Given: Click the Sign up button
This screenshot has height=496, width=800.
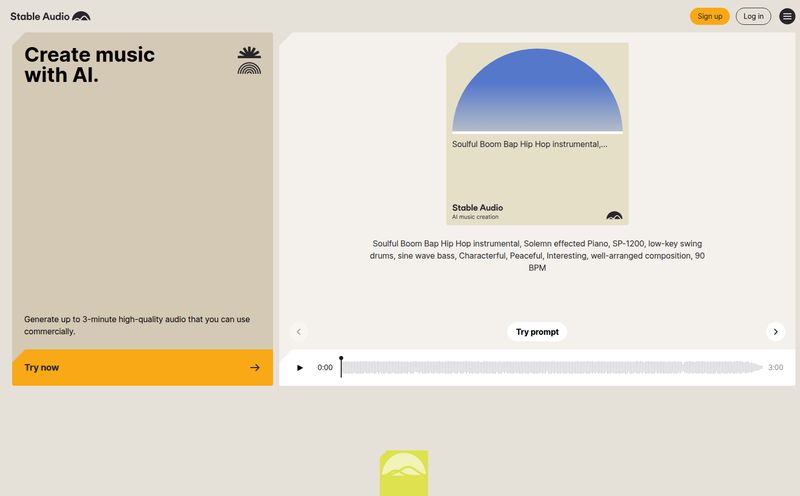Looking at the screenshot, I should tap(710, 16).
